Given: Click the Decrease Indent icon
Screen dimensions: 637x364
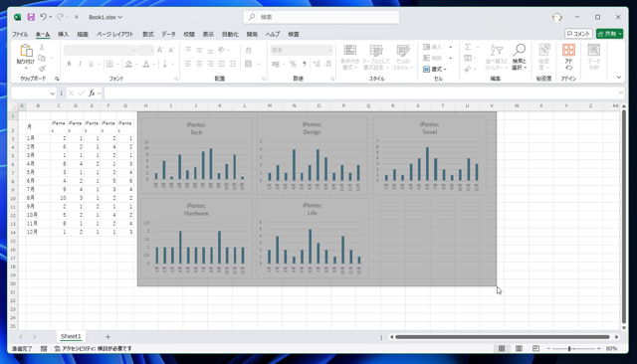Looking at the screenshot, I should point(221,64).
